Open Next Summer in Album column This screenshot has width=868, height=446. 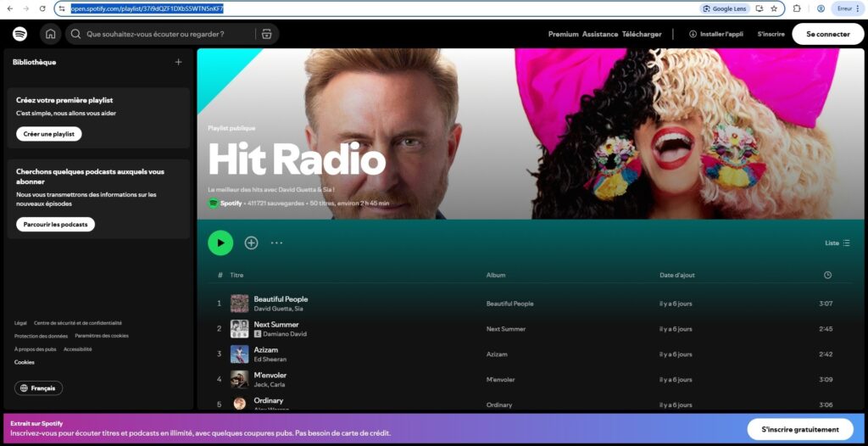506,329
